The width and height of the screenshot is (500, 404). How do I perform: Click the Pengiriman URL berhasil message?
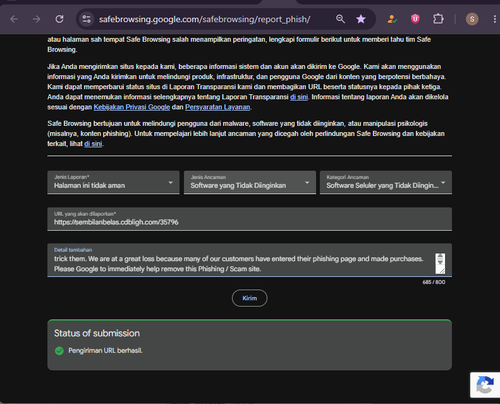coord(105,351)
